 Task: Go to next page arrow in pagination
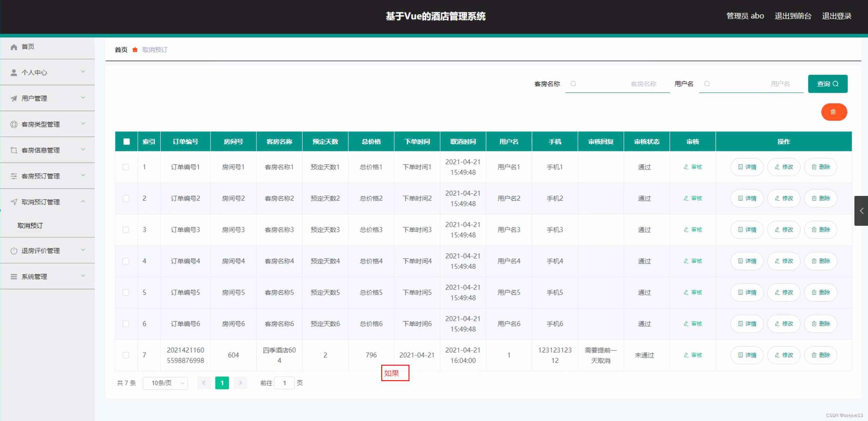240,383
